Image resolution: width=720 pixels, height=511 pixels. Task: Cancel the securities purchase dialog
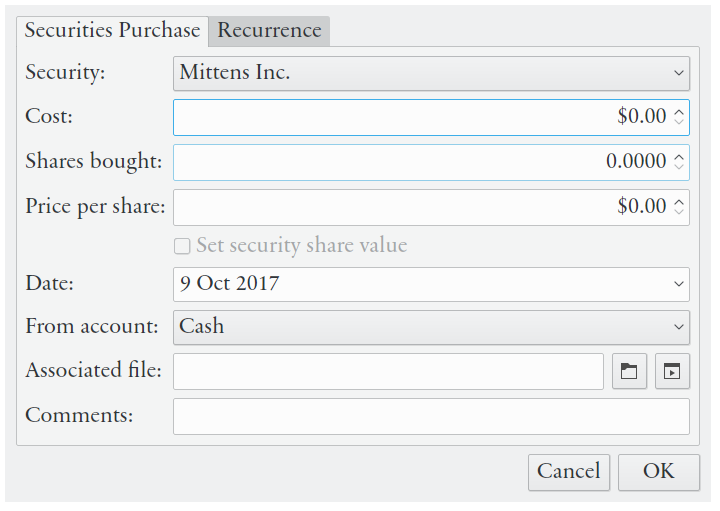568,472
